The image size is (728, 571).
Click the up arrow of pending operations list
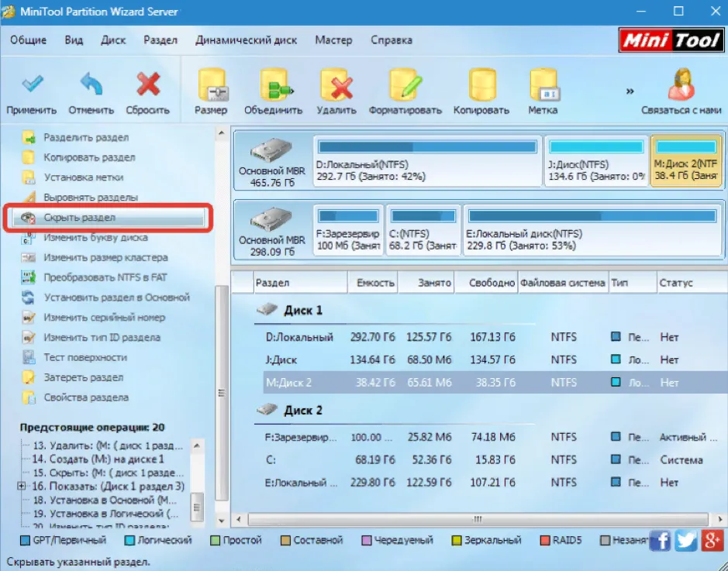coord(197,445)
